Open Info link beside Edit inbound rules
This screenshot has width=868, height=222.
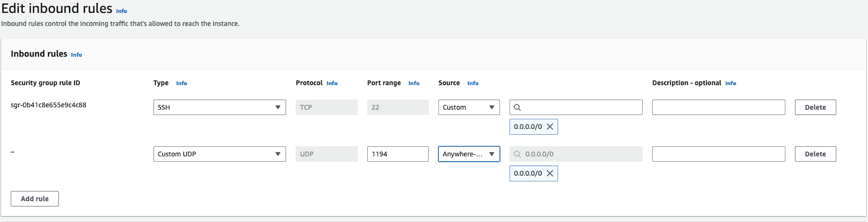coord(121,11)
